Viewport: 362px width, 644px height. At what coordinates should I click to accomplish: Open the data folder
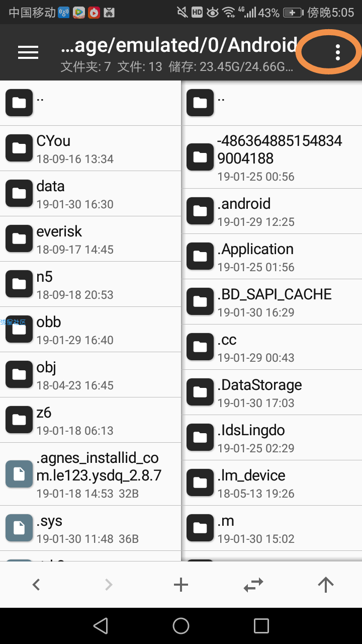coord(90,194)
